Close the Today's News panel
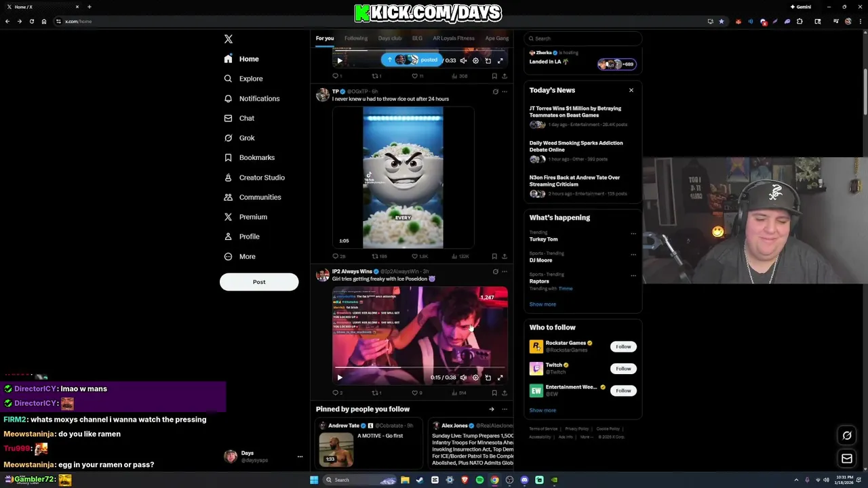This screenshot has height=488, width=868. pos(631,90)
